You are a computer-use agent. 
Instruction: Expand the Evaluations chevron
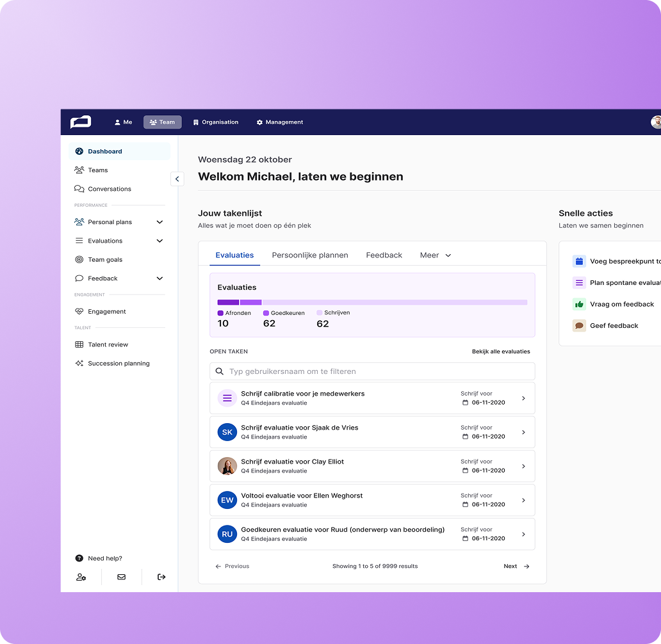click(x=159, y=241)
